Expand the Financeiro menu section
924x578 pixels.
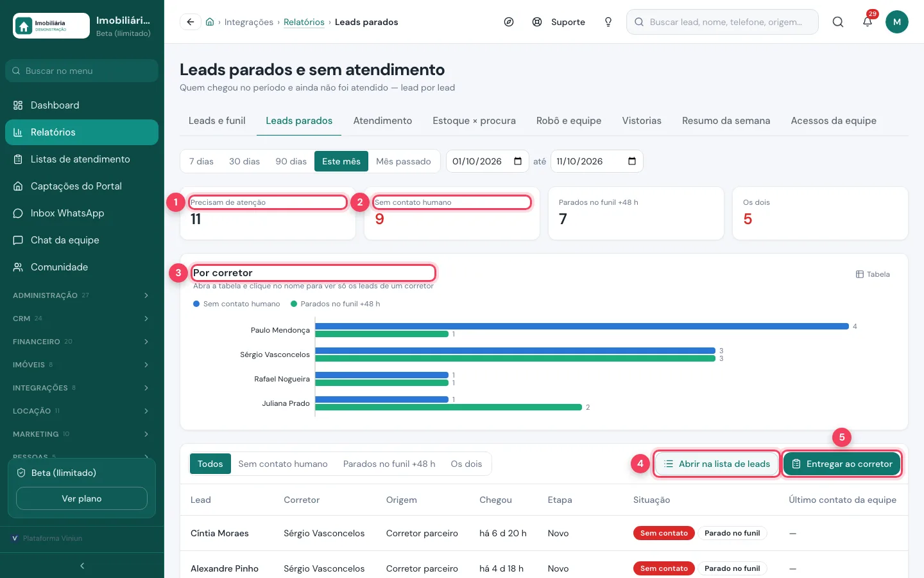tap(81, 342)
